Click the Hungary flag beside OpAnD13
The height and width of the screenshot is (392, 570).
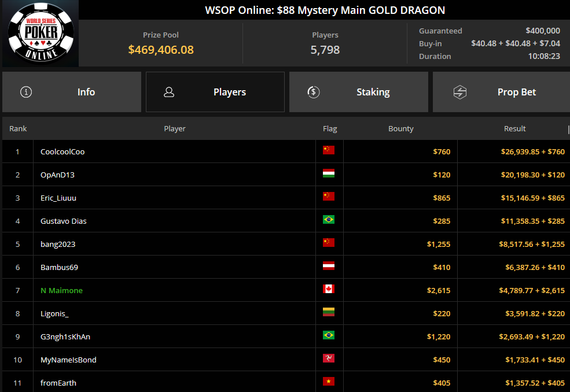click(x=329, y=173)
